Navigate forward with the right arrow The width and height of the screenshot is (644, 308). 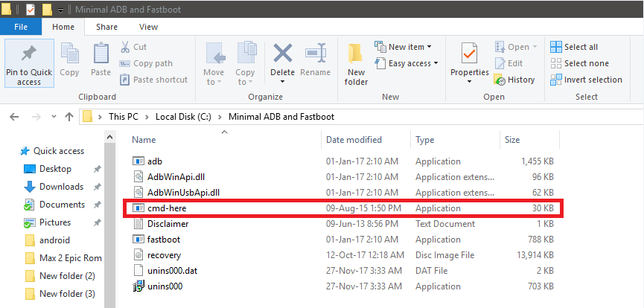[36, 117]
